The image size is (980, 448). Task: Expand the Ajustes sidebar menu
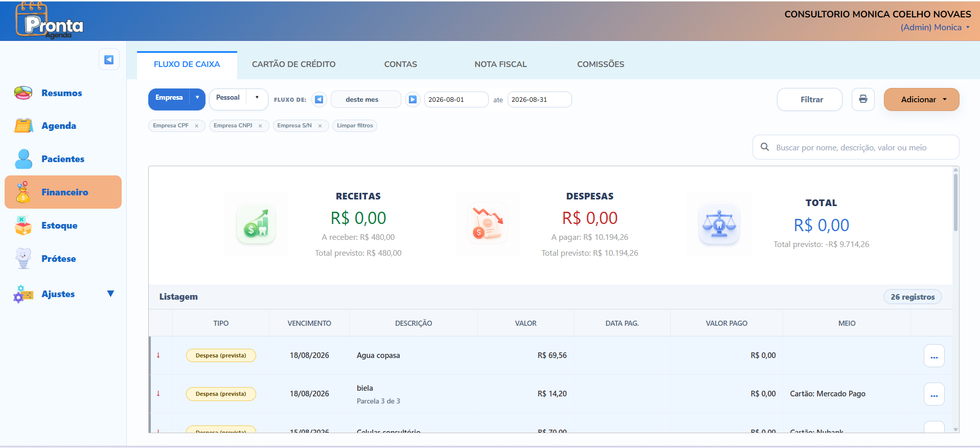(110, 294)
